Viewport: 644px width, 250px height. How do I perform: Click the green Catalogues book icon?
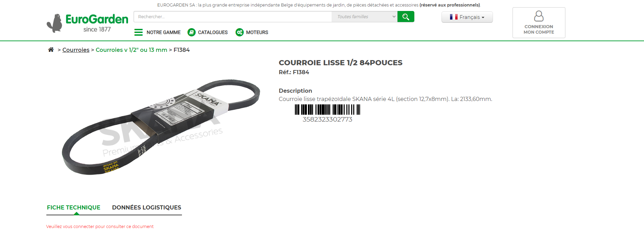[x=192, y=32]
